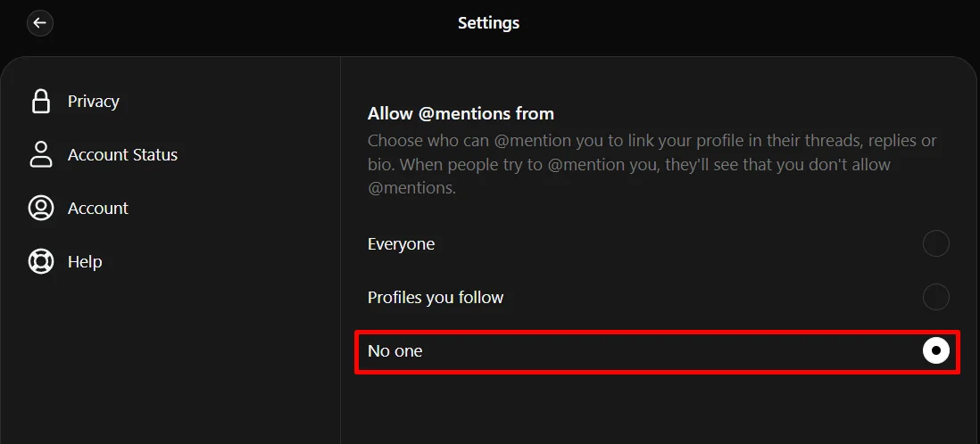The width and height of the screenshot is (980, 444).
Task: Switch to the Account section
Action: 98,208
